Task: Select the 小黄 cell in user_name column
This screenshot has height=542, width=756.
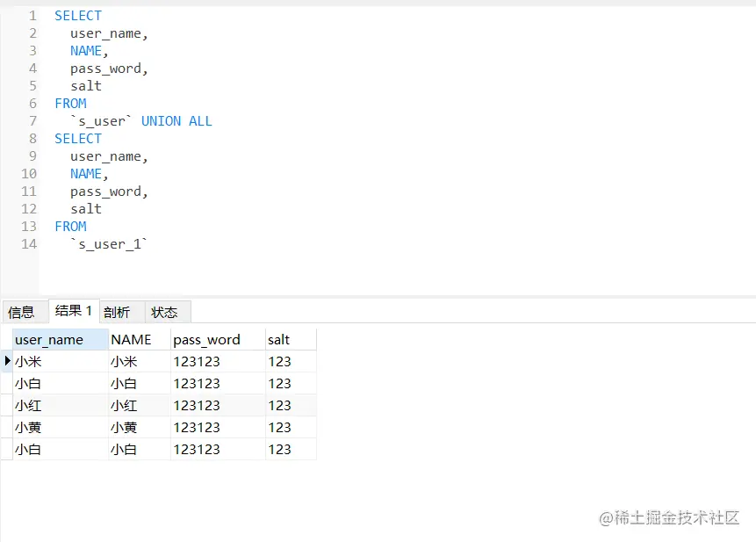Action: [29, 427]
